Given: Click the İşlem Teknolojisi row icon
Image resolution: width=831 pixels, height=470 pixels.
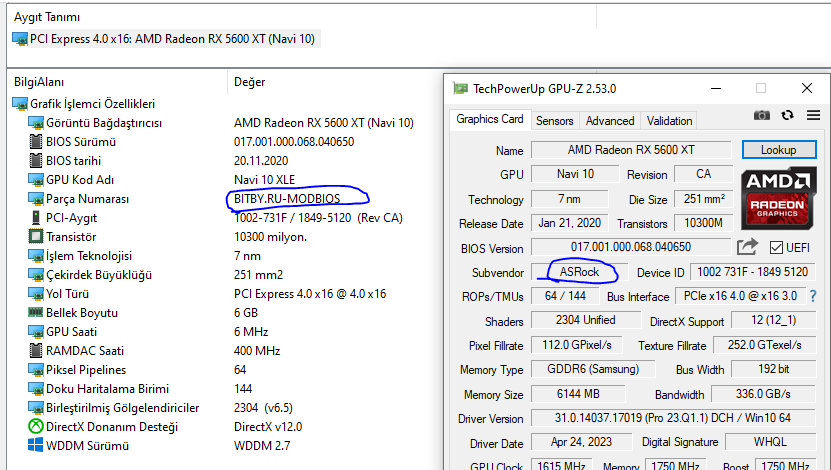Looking at the screenshot, I should pyautogui.click(x=36, y=256).
